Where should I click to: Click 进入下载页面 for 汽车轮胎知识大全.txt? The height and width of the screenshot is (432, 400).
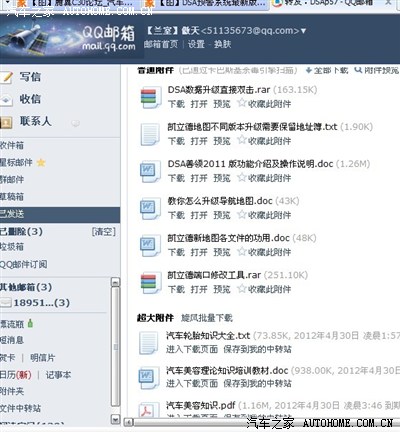tap(192, 349)
